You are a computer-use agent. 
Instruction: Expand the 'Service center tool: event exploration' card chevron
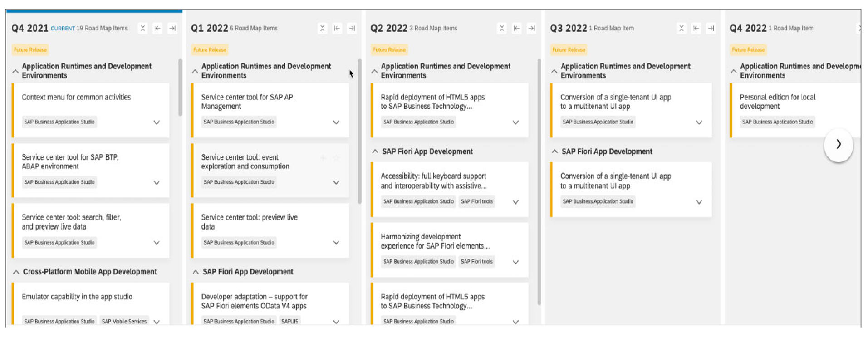coord(336,183)
